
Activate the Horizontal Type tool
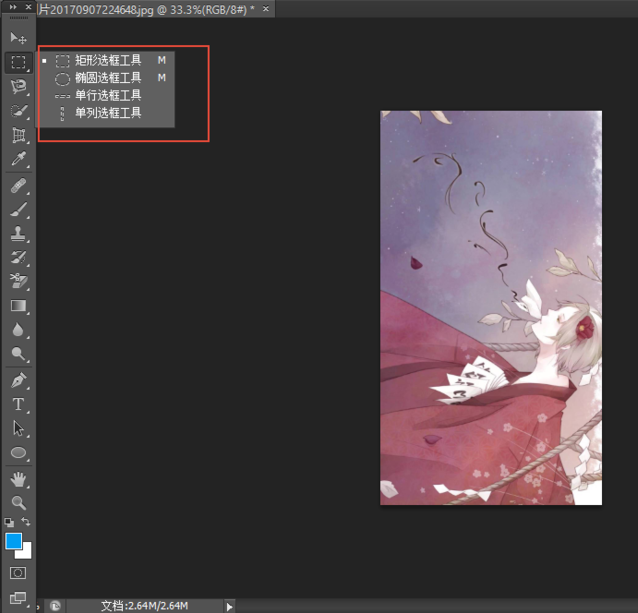(x=18, y=405)
